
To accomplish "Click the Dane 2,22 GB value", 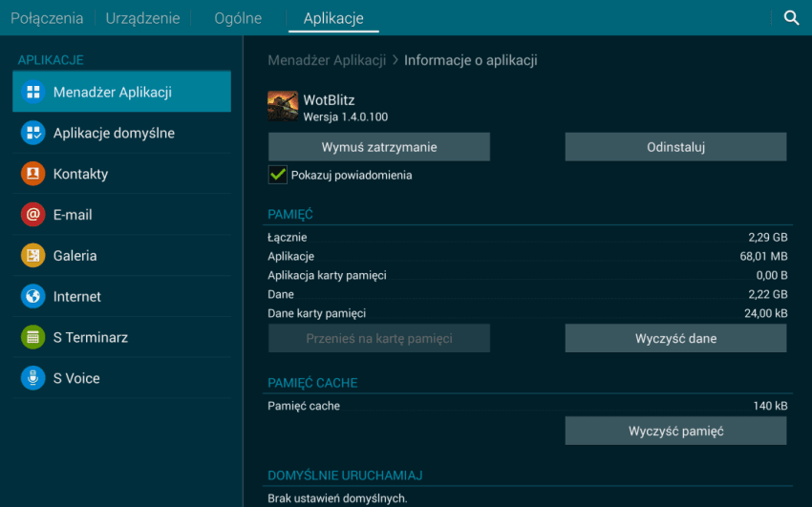I will pos(767,294).
